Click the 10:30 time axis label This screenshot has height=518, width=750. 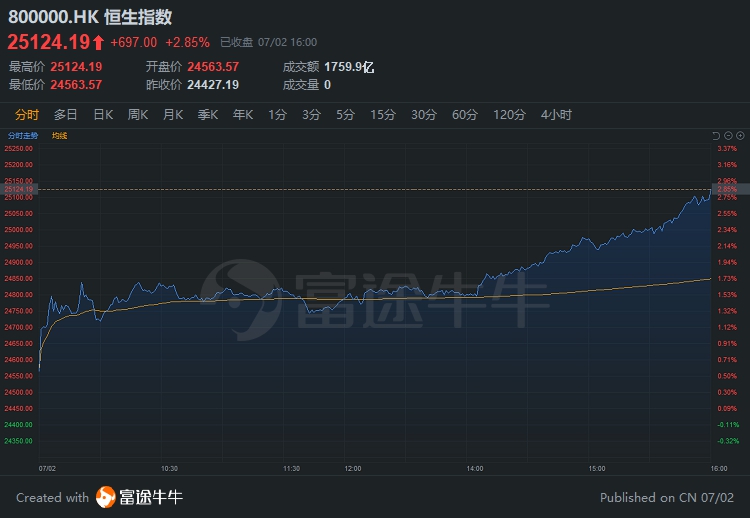(x=169, y=469)
